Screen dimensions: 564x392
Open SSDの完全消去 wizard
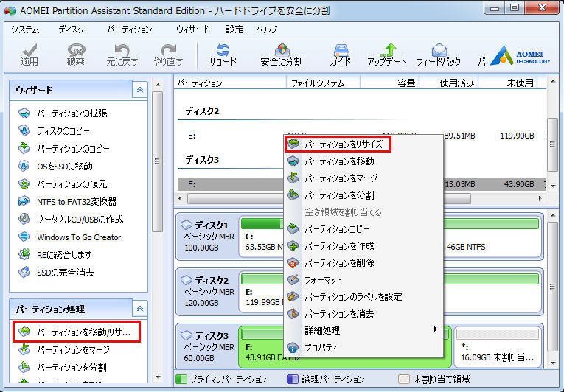[57, 272]
